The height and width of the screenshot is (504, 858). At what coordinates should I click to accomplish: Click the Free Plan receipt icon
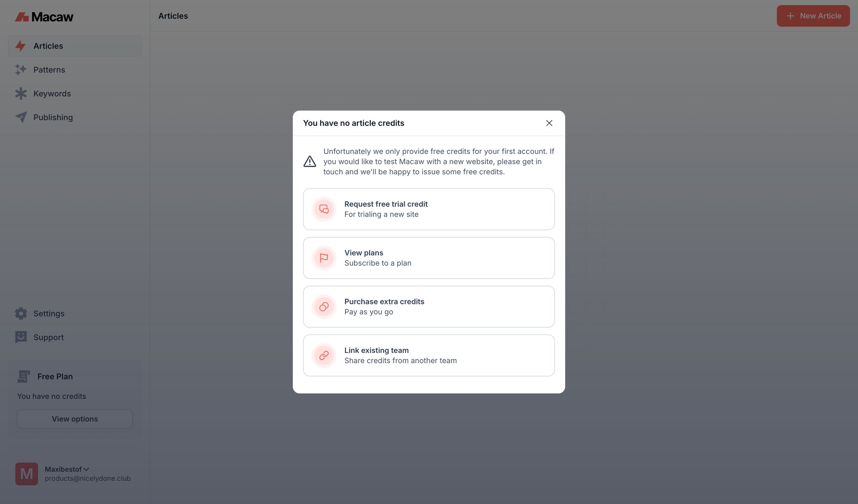click(24, 376)
